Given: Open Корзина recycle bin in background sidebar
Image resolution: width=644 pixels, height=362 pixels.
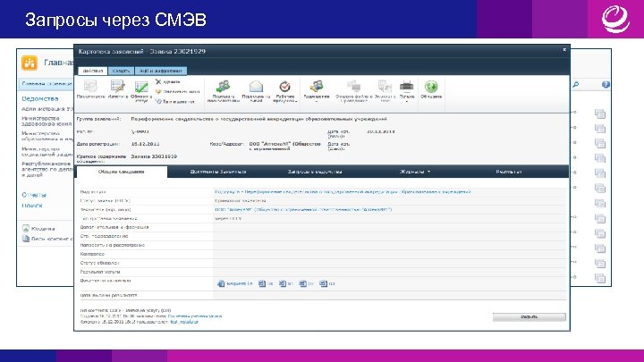Looking at the screenshot, I should (x=38, y=228).
